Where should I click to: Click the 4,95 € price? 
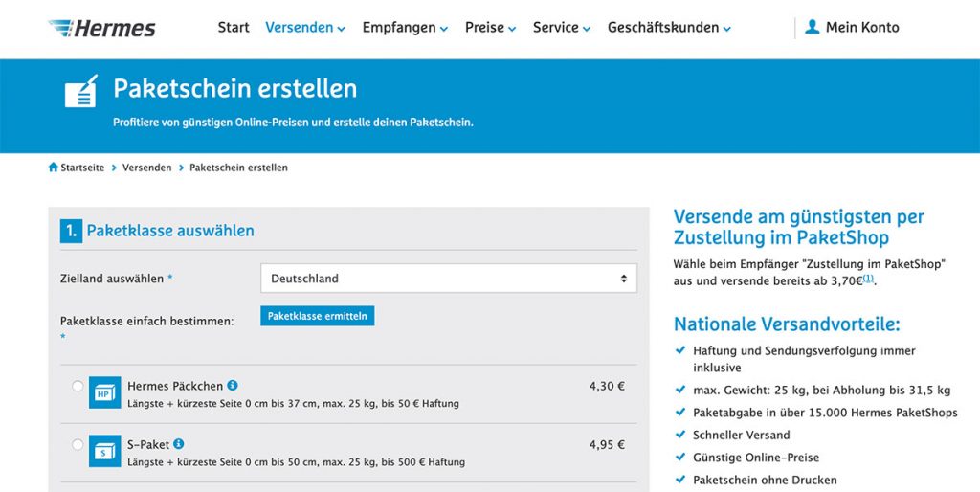click(x=607, y=444)
